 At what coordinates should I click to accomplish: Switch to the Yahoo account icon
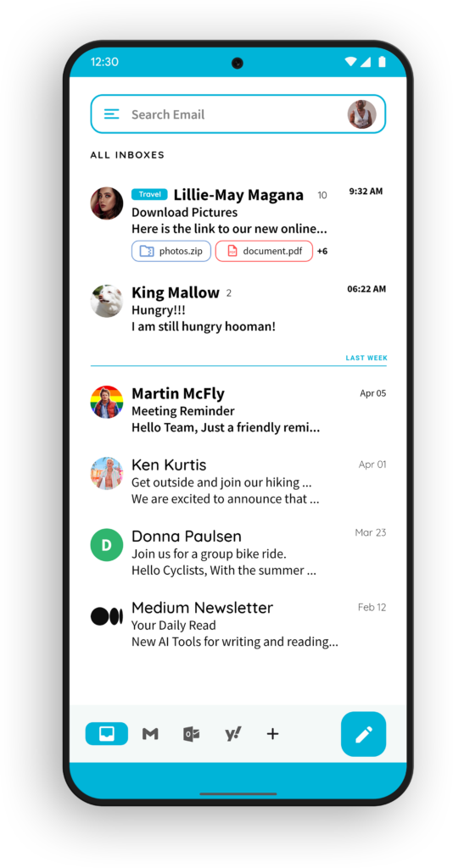pos(233,734)
